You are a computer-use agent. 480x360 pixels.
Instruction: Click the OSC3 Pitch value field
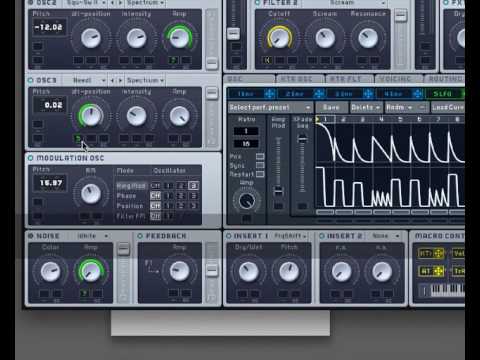click(x=50, y=105)
